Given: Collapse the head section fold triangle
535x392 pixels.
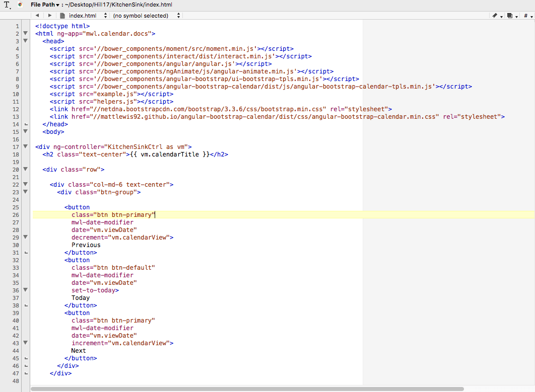Looking at the screenshot, I should (x=25, y=41).
